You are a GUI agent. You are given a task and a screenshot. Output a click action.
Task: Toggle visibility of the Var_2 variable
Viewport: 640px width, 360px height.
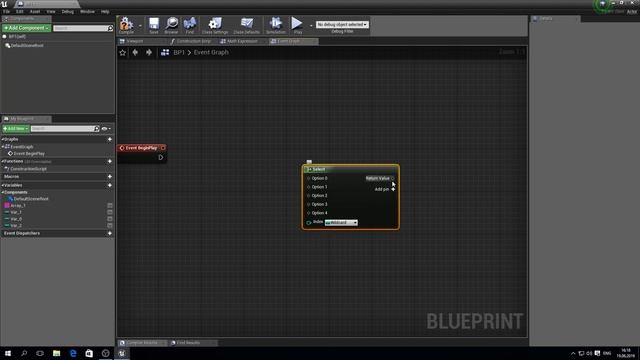pos(109,225)
